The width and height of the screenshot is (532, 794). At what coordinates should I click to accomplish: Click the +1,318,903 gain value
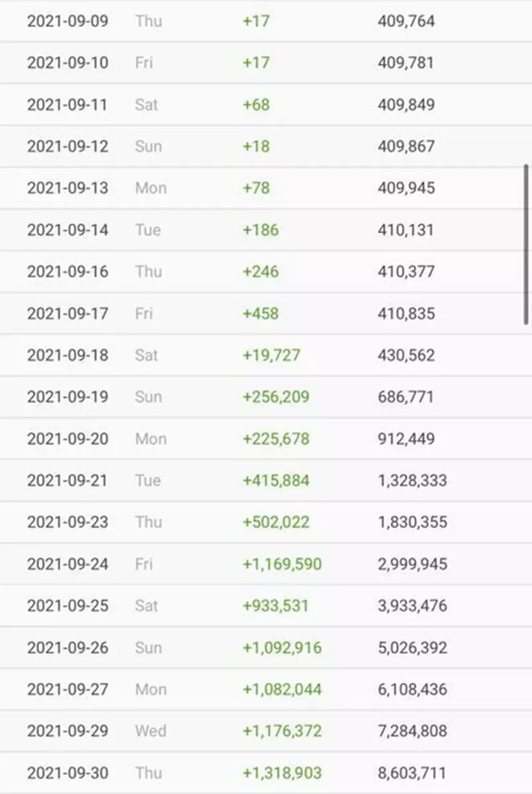[283, 773]
